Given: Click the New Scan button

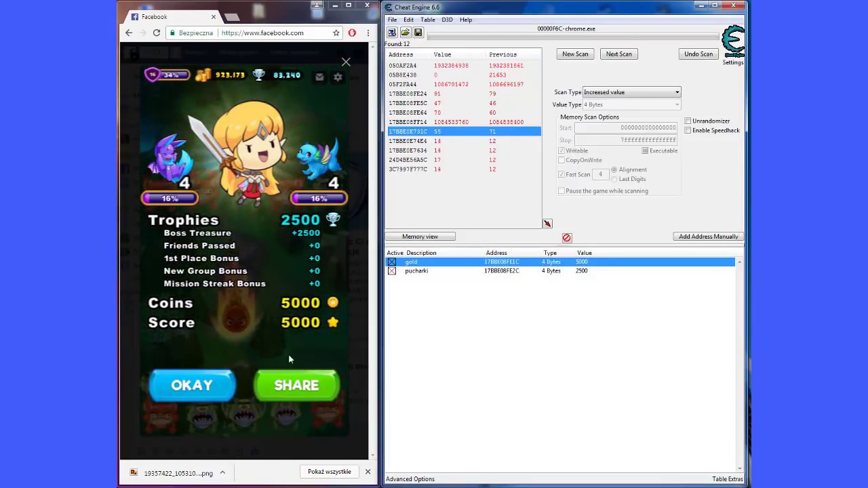Looking at the screenshot, I should pyautogui.click(x=575, y=54).
